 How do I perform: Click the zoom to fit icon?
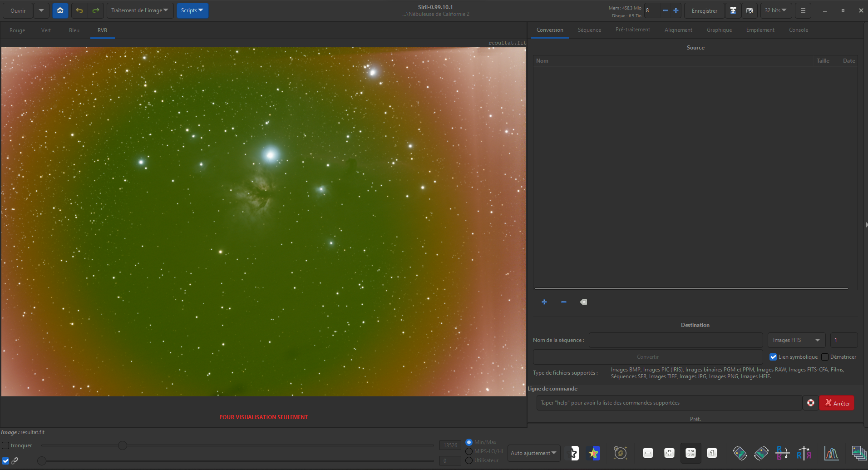click(690, 453)
